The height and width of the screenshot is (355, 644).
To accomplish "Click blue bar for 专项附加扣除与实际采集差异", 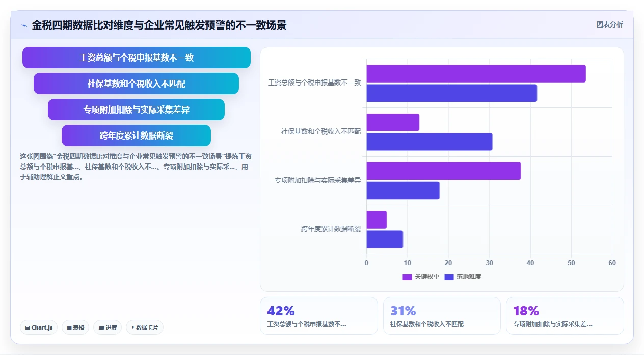I will click(403, 190).
